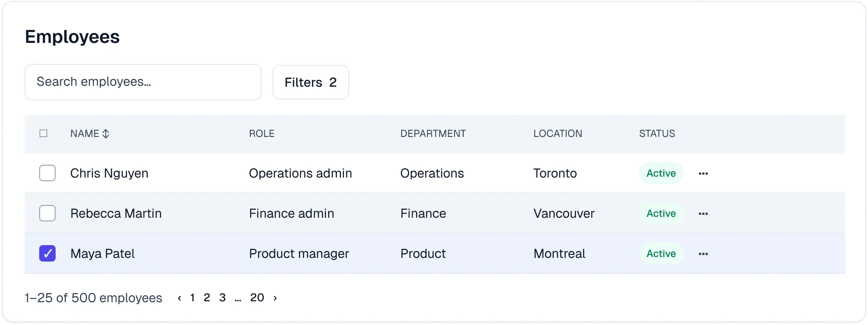Open the actions menu for Maya Patel
The height and width of the screenshot is (325, 868).
point(703,254)
